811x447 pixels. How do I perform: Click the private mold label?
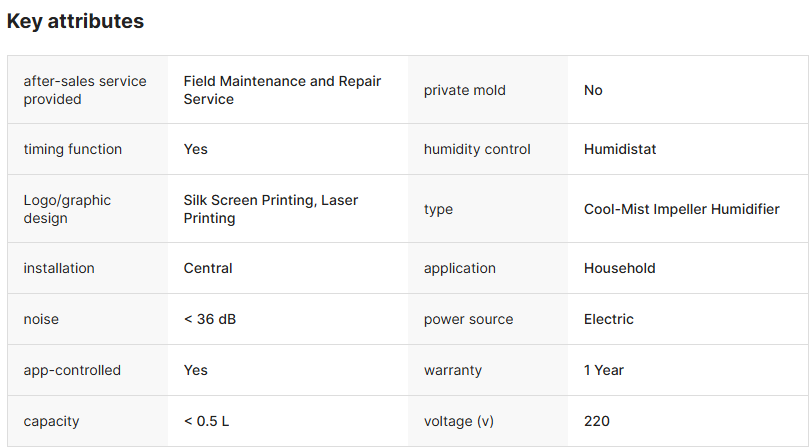464,90
